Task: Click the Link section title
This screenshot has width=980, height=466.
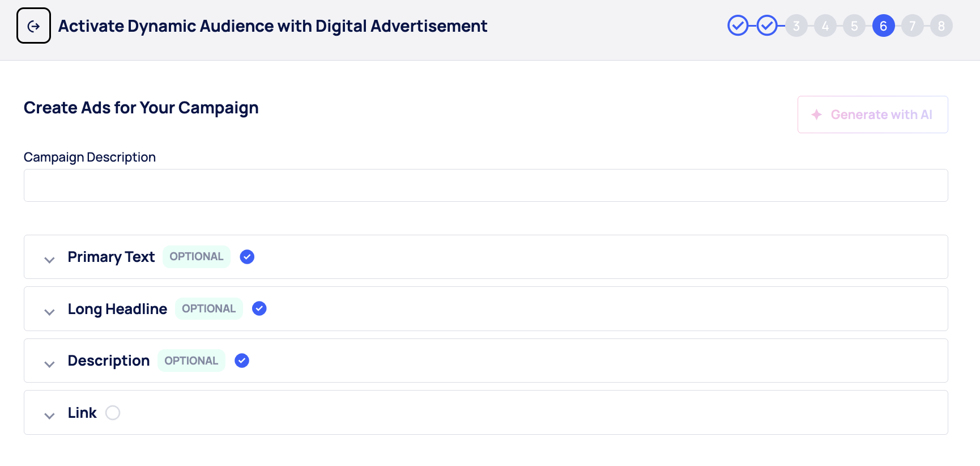Action: pos(82,413)
